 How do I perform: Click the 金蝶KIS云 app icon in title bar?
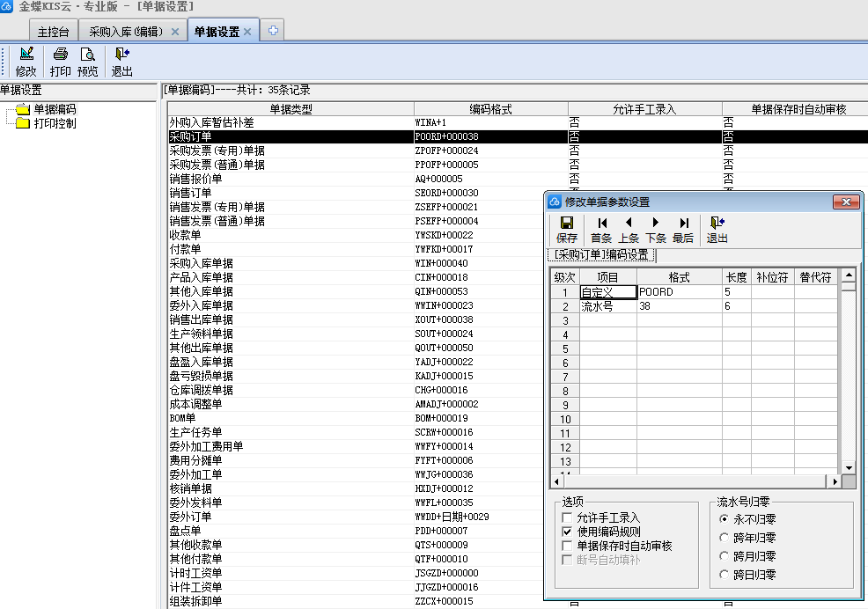(6, 6)
